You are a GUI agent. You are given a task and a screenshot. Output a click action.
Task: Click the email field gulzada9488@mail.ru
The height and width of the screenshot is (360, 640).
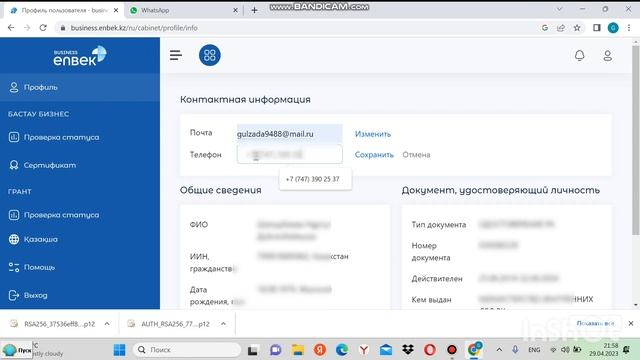click(289, 133)
